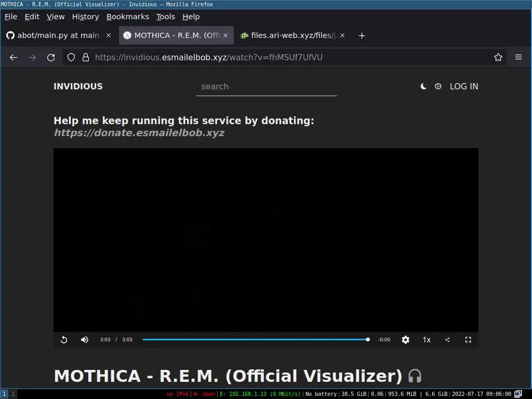Open the View menu
This screenshot has height=399, width=532.
[x=56, y=17]
